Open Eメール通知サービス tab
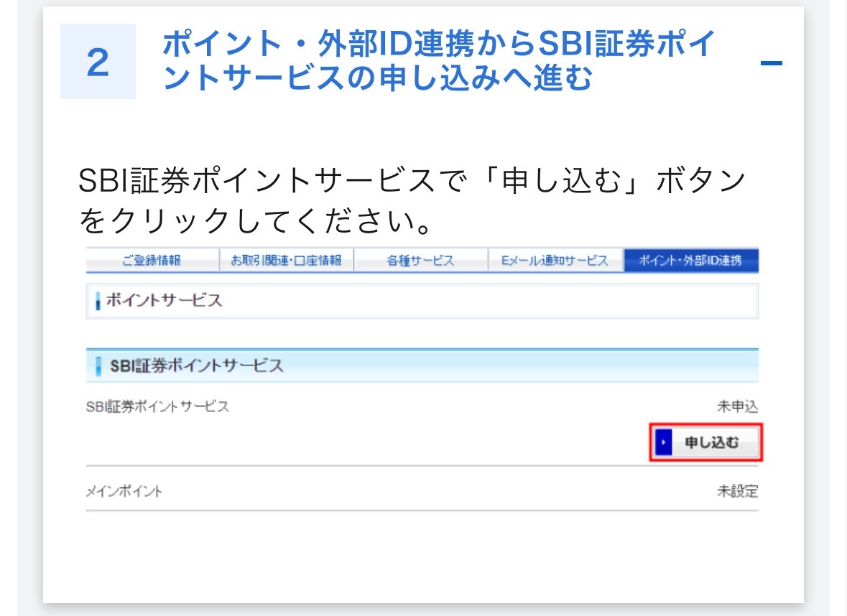 point(555,260)
